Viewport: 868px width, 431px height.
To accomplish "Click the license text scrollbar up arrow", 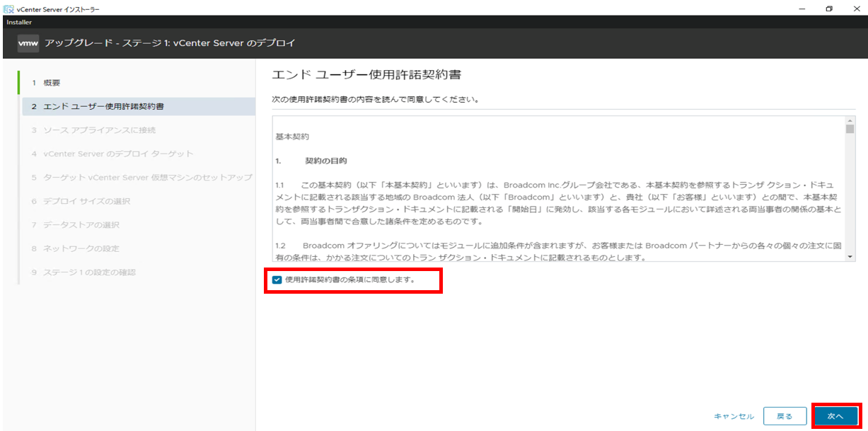I will coord(850,120).
